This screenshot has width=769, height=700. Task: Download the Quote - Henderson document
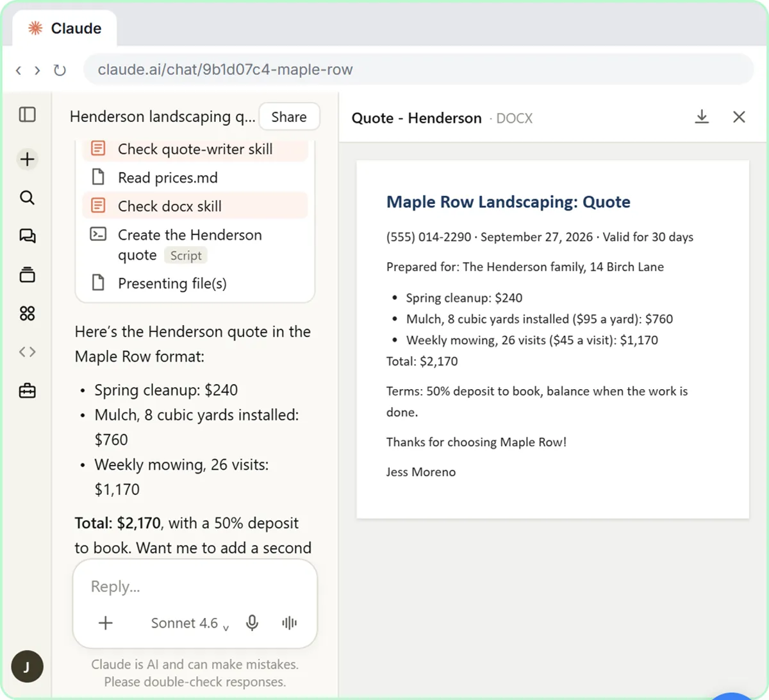pyautogui.click(x=702, y=117)
